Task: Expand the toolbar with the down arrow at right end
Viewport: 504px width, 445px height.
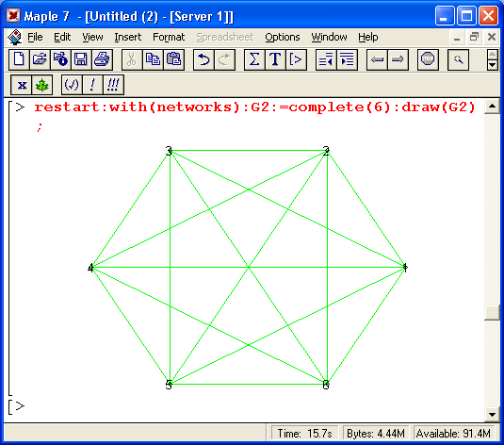Action: click(x=493, y=65)
